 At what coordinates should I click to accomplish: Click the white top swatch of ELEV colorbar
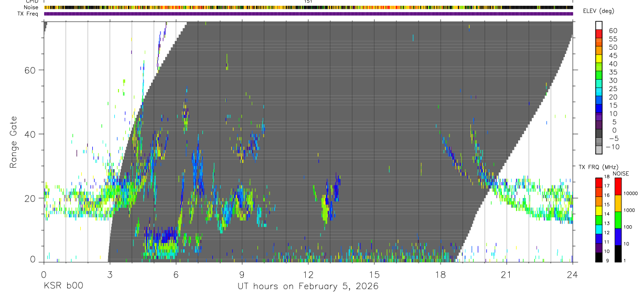[599, 25]
